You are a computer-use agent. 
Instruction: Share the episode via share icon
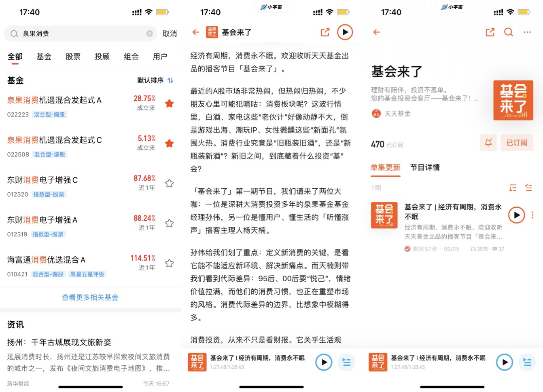(325, 32)
